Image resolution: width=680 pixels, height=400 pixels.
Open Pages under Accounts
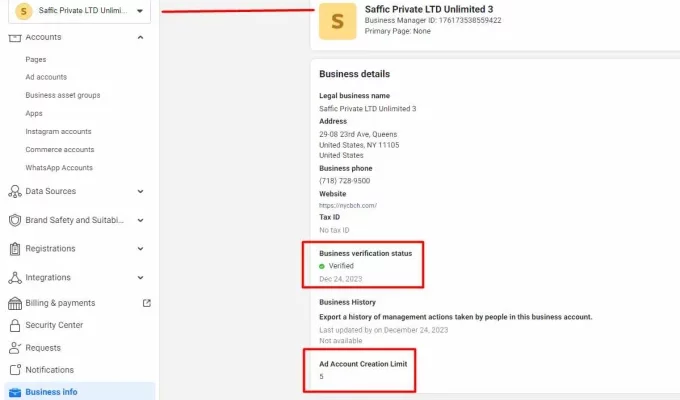36,59
